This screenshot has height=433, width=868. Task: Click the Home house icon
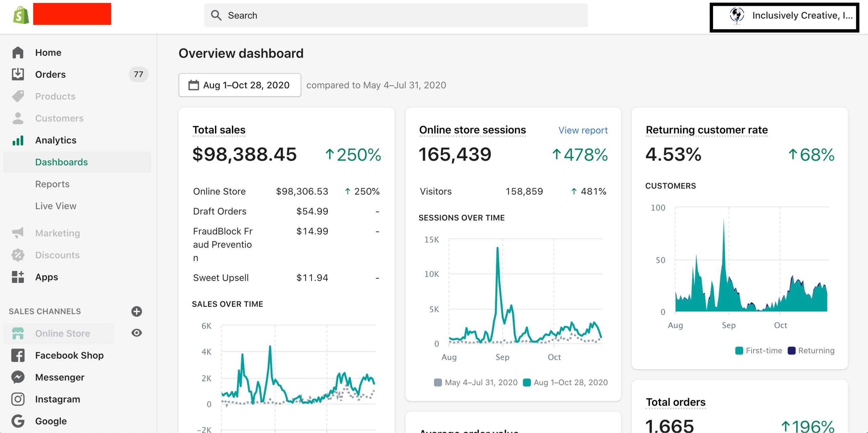coord(18,53)
